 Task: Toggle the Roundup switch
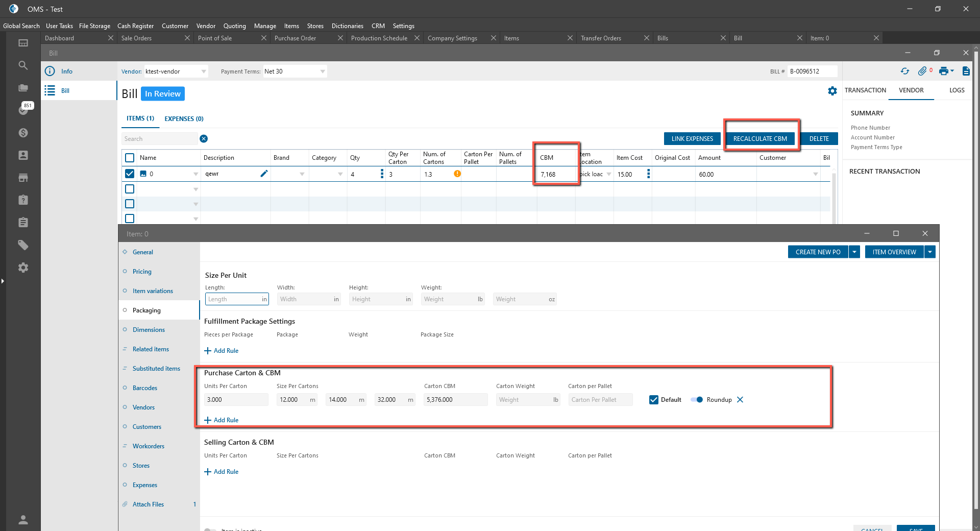697,400
